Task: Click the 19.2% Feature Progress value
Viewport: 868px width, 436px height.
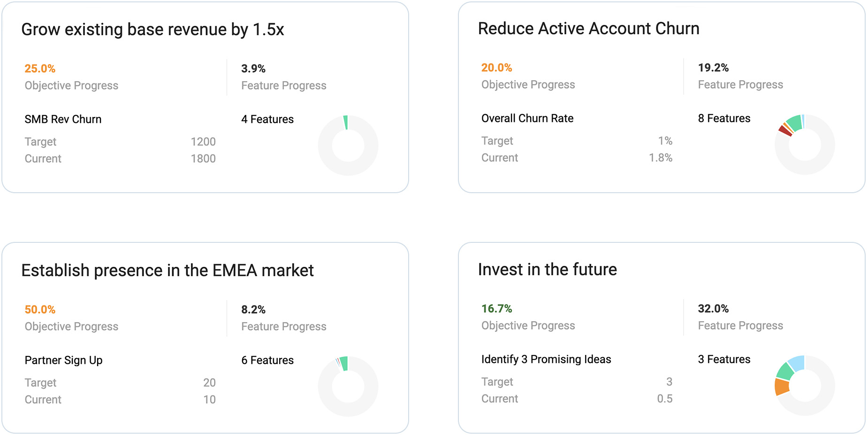Action: point(713,68)
